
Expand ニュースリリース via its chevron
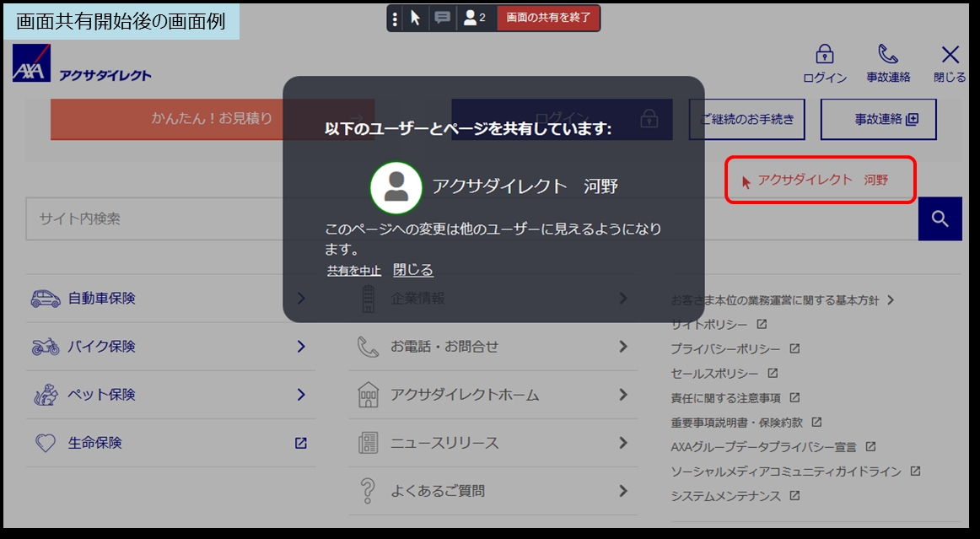pos(623,442)
